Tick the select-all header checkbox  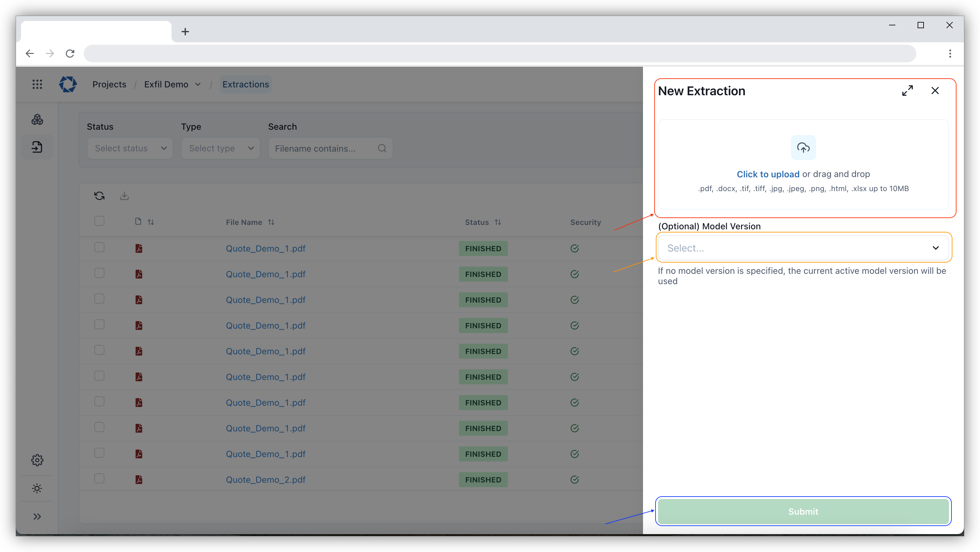click(x=99, y=221)
